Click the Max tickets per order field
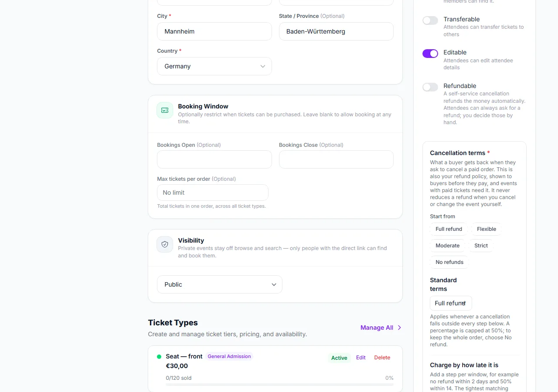 [x=213, y=193]
